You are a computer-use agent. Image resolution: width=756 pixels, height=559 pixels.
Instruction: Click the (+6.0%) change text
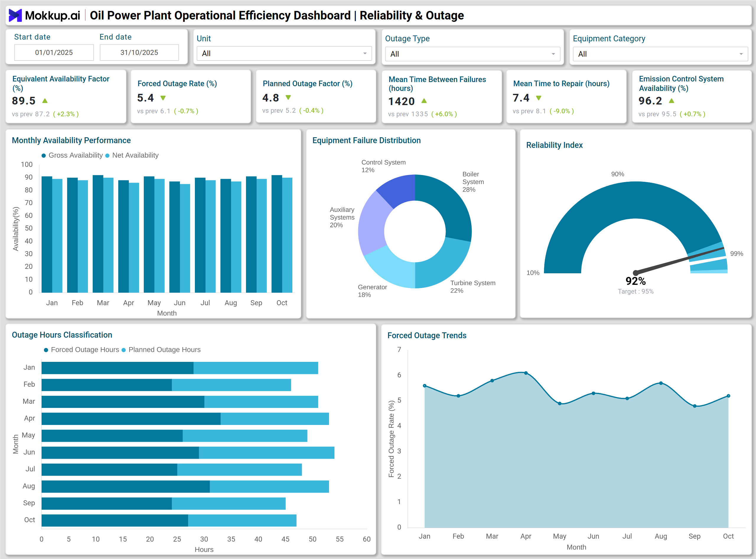coord(444,114)
